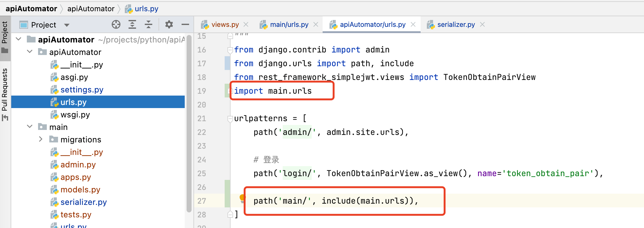
Task: Open models.py in project tree
Action: pyautogui.click(x=80, y=190)
